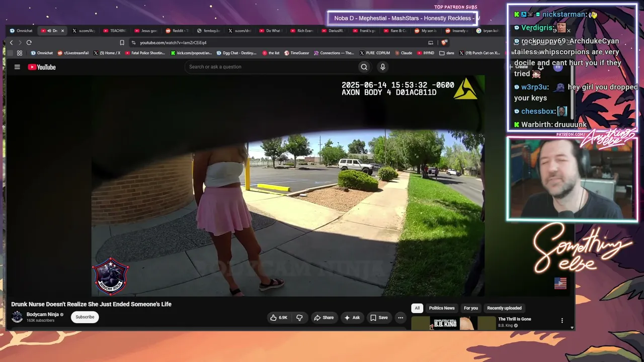Open the site info icon beside the URL

click(x=133, y=43)
